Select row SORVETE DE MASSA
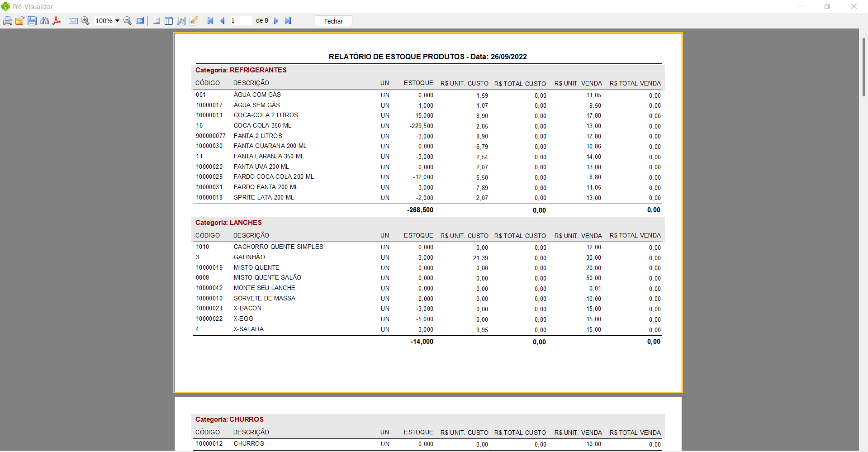The height and width of the screenshot is (452, 868). (x=428, y=299)
